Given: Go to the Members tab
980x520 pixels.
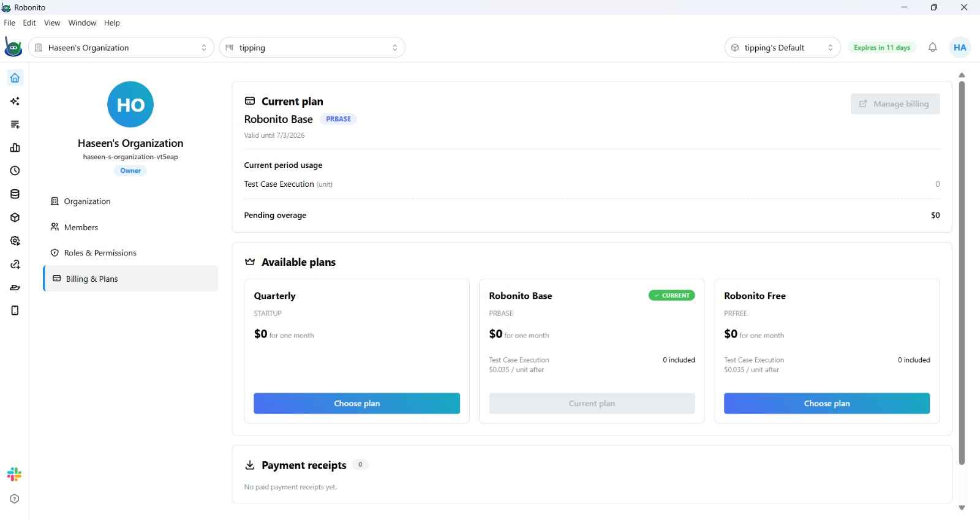Looking at the screenshot, I should point(130,227).
